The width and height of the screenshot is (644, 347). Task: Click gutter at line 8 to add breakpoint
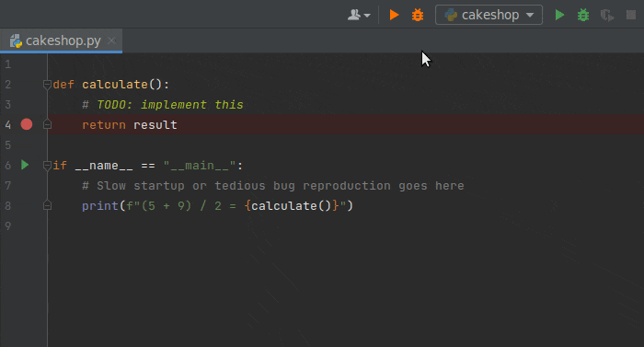pos(27,205)
